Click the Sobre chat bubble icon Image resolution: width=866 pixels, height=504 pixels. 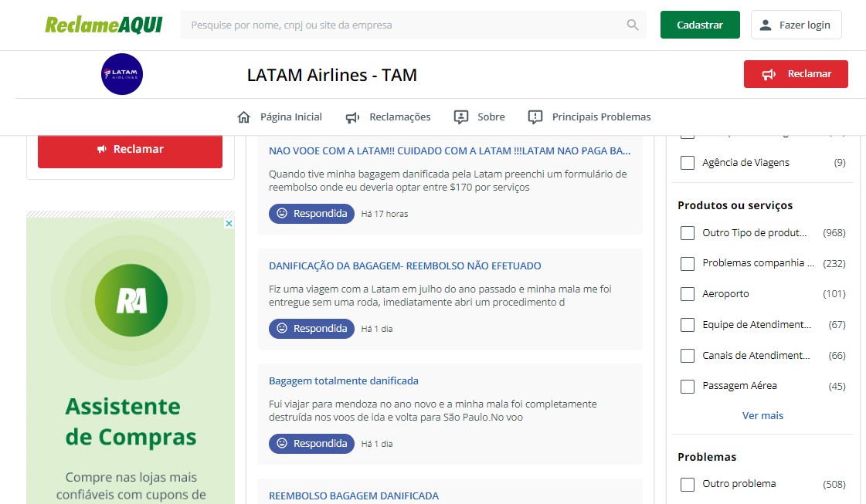point(461,117)
